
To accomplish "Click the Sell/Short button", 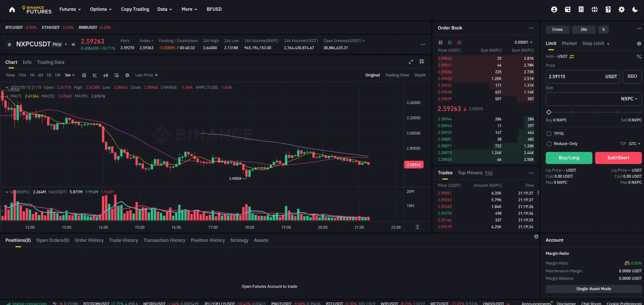I will [x=618, y=158].
